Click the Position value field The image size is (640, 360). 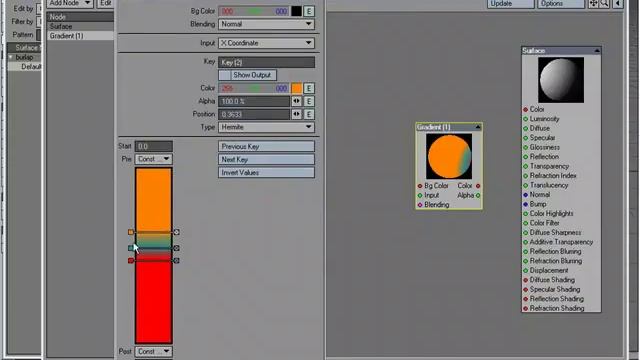point(253,114)
